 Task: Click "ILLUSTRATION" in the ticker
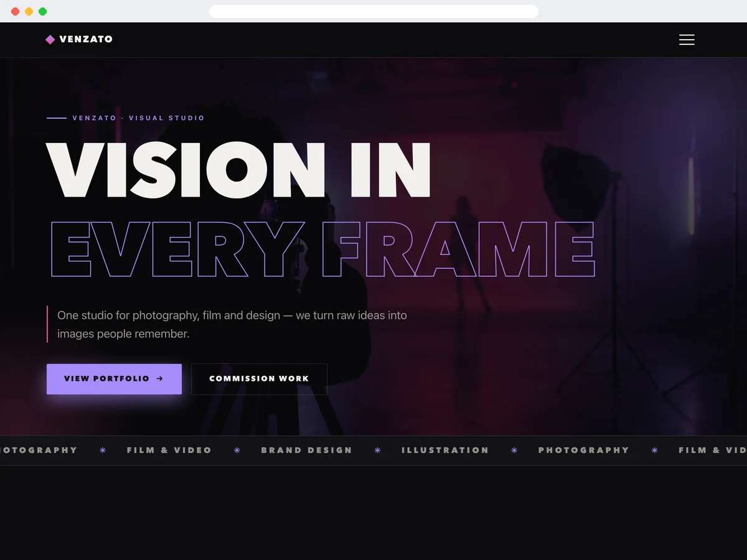(445, 450)
